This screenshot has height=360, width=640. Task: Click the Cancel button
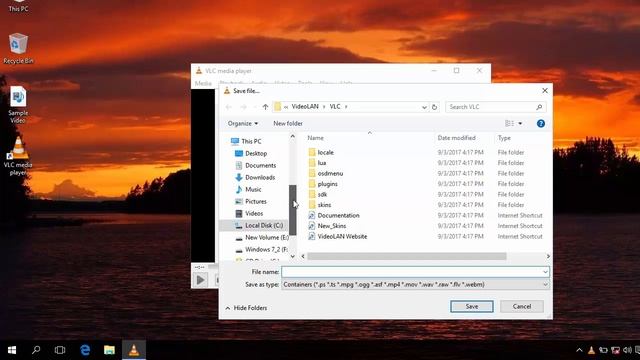[x=522, y=307]
